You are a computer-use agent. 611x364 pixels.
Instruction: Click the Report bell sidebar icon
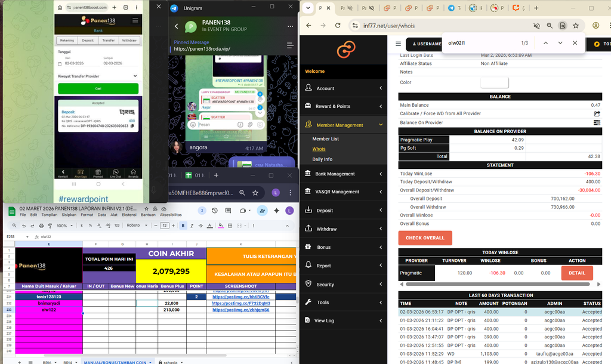click(x=308, y=265)
